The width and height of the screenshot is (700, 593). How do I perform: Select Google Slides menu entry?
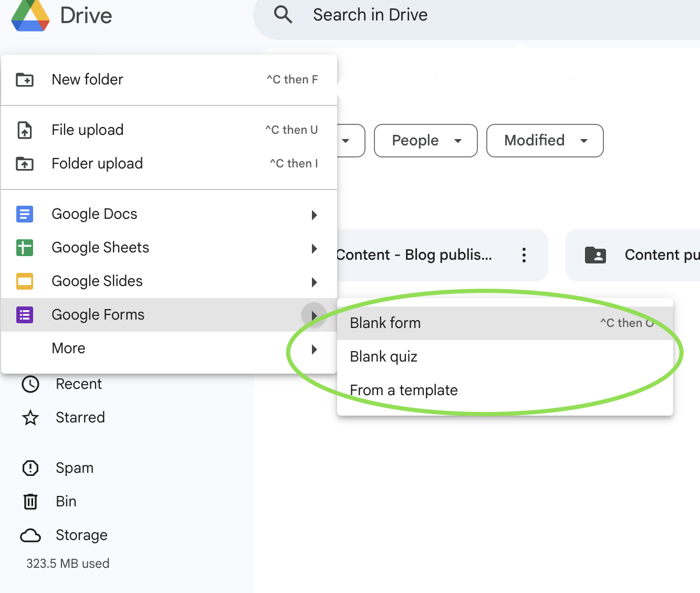coord(169,281)
